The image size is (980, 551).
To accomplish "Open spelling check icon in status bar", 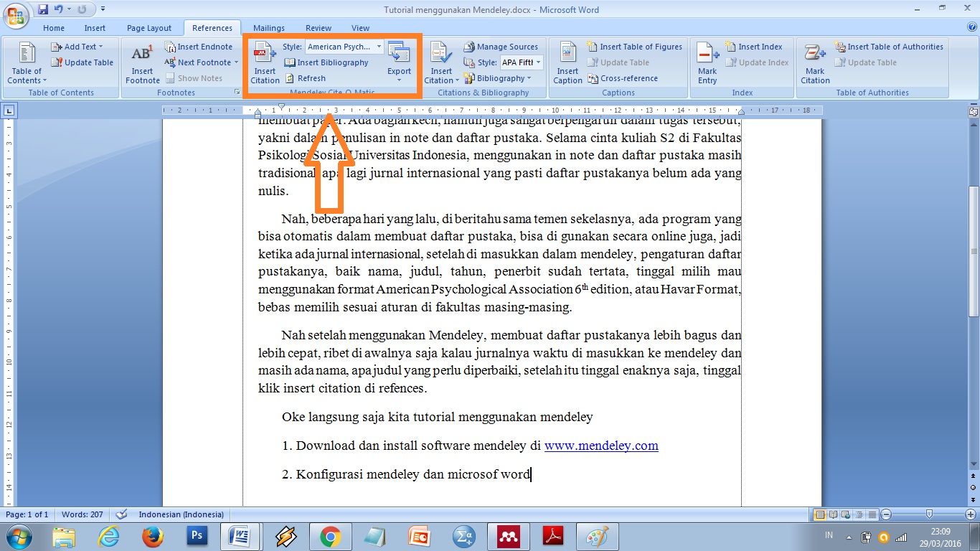I will click(x=121, y=514).
